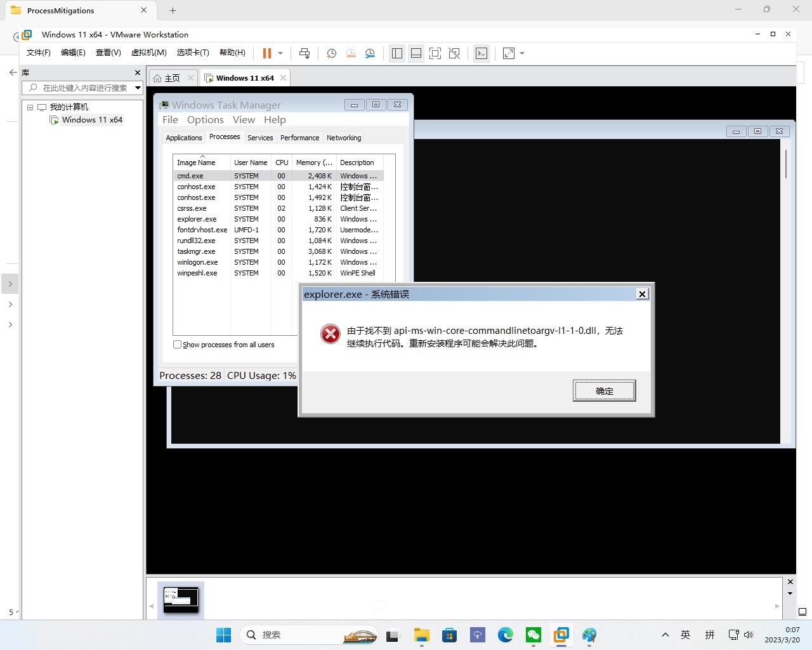This screenshot has width=812, height=650.
Task: Select the taskmgr.exe process row
Action: tap(278, 251)
